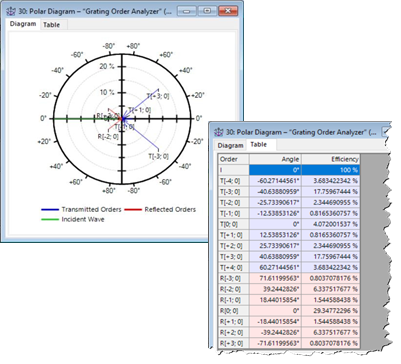Click red Reflected Orders legend line
This screenshot has width=401, height=364.
click(133, 210)
